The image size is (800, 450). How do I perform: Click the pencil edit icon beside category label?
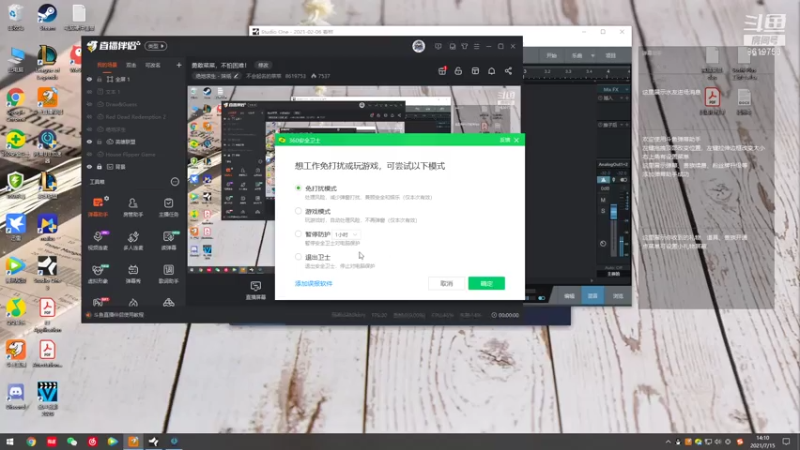point(236,76)
